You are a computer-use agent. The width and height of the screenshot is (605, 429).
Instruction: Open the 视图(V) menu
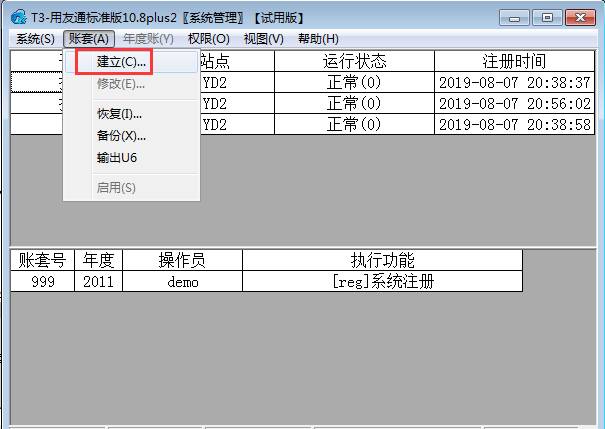(x=264, y=39)
